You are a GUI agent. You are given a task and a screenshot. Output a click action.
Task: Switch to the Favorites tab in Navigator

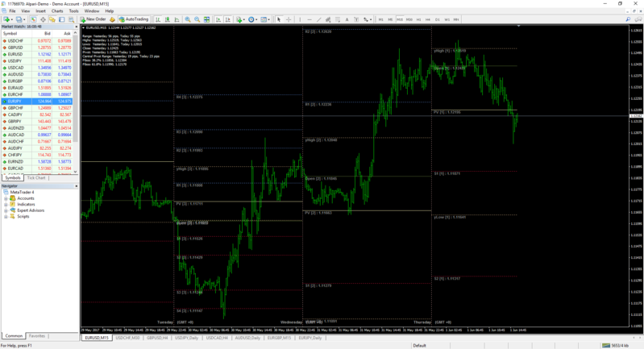(37, 336)
